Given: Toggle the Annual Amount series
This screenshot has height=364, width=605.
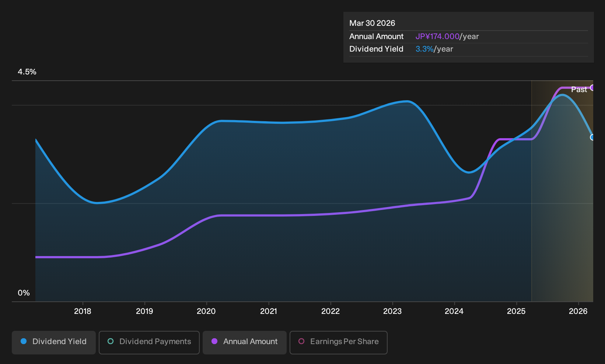Looking at the screenshot, I should 245,342.
